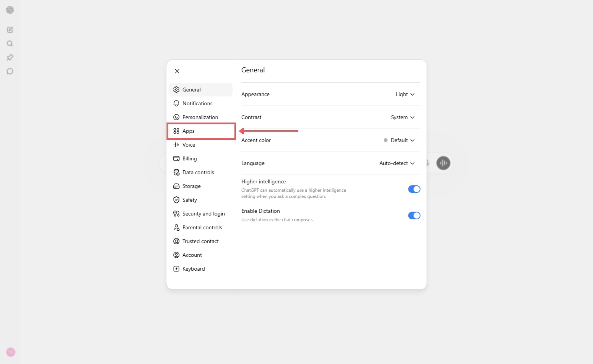Open the Language Auto-detect dropdown
This screenshot has height=364, width=593.
tap(397, 163)
